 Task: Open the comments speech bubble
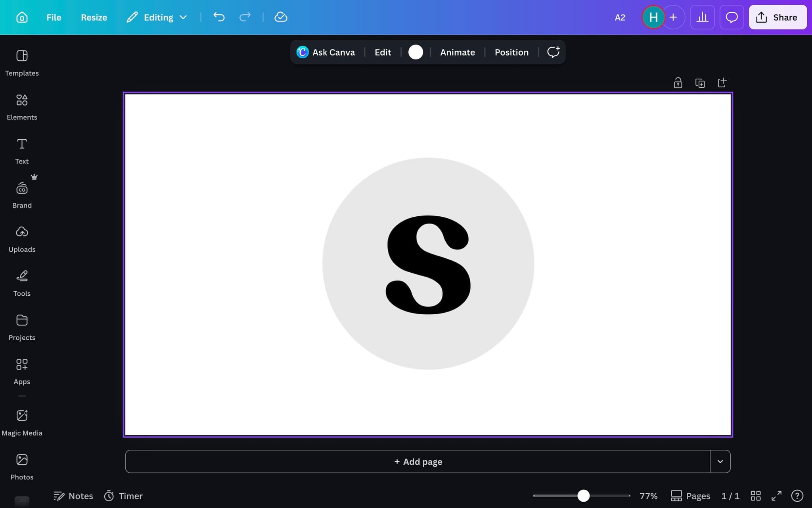[x=732, y=17]
